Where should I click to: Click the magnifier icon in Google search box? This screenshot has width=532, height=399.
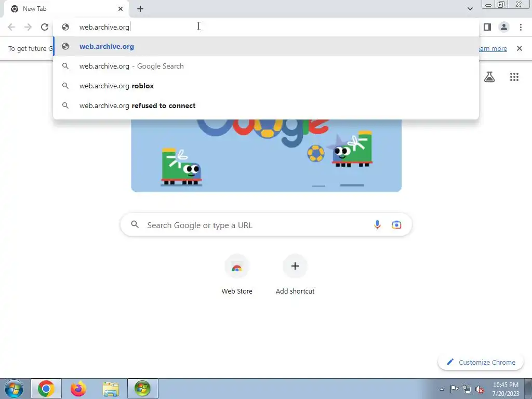[135, 224]
